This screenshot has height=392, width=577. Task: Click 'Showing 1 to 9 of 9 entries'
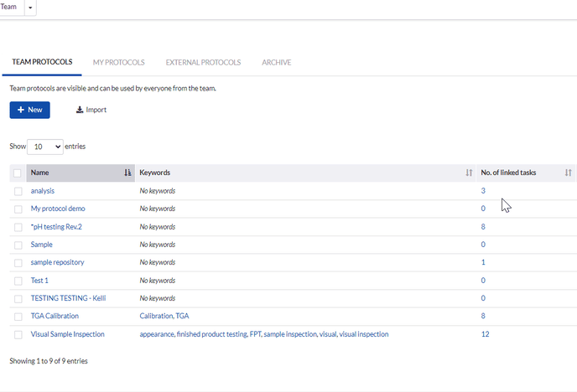49,361
